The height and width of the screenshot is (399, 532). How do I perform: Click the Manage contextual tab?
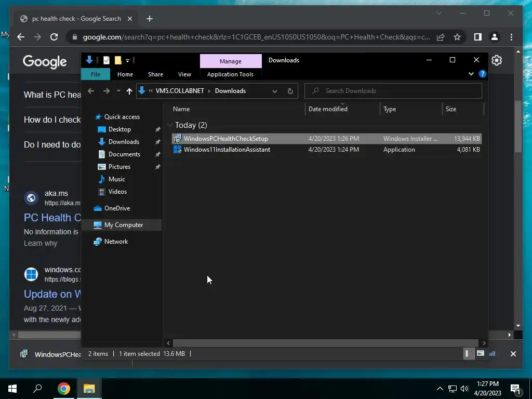[x=231, y=61]
